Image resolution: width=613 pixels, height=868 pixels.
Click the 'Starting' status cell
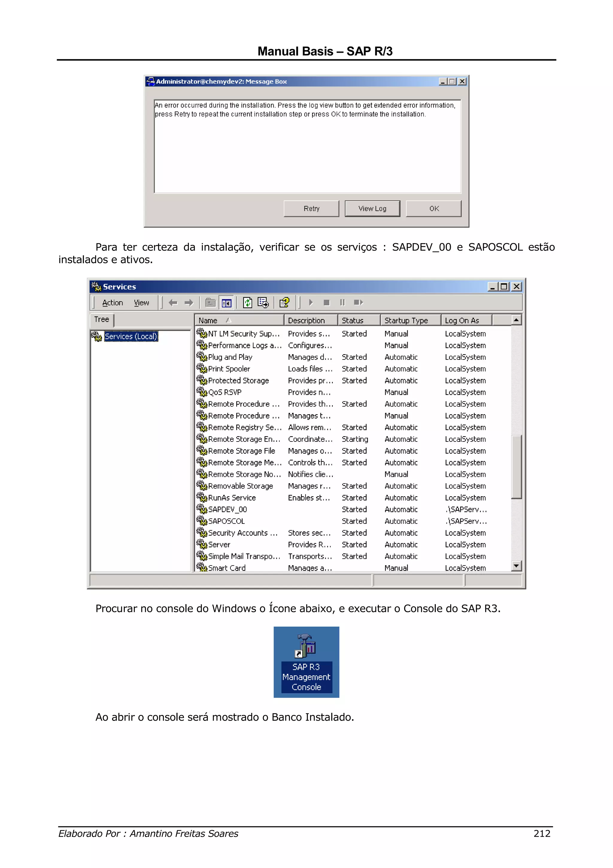click(355, 439)
